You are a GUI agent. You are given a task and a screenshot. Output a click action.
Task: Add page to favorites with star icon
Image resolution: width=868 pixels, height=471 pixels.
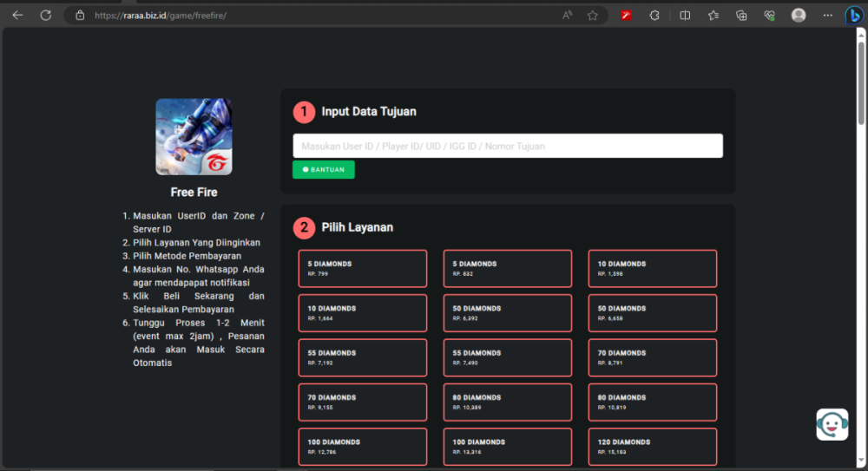point(593,15)
